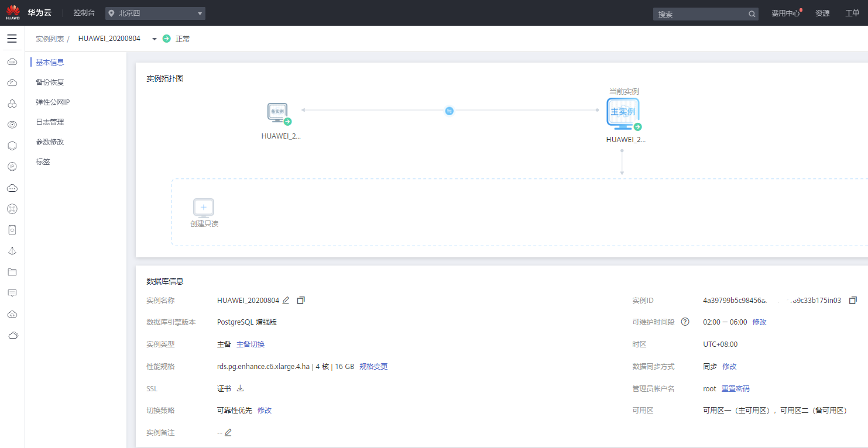Open the rounded square cloud sidebar icon
868x448 pixels.
[12, 230]
